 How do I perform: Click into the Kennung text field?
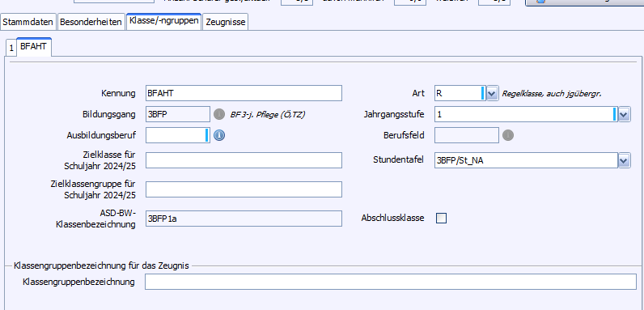pos(244,93)
